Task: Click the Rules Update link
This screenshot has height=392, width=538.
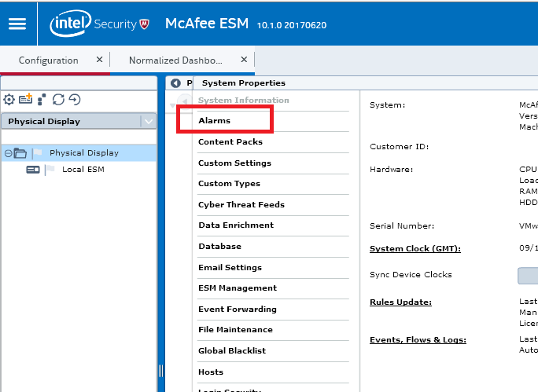Action: tap(400, 302)
